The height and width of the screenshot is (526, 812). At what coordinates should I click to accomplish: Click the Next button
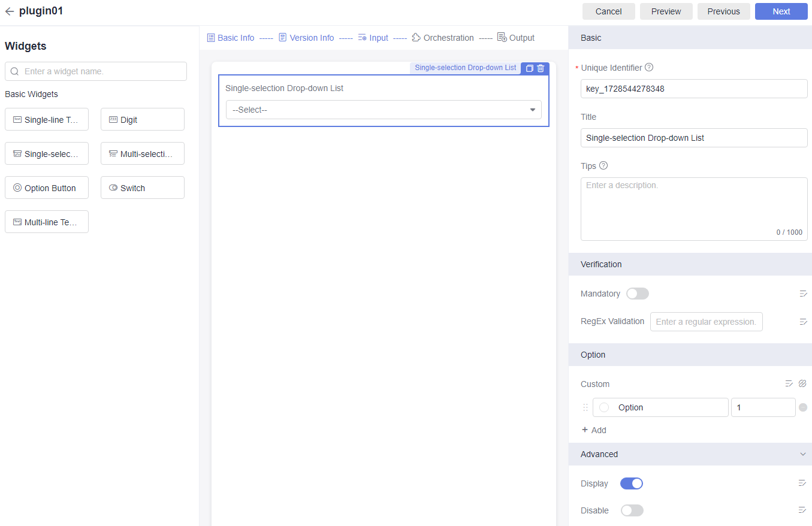[x=781, y=11]
